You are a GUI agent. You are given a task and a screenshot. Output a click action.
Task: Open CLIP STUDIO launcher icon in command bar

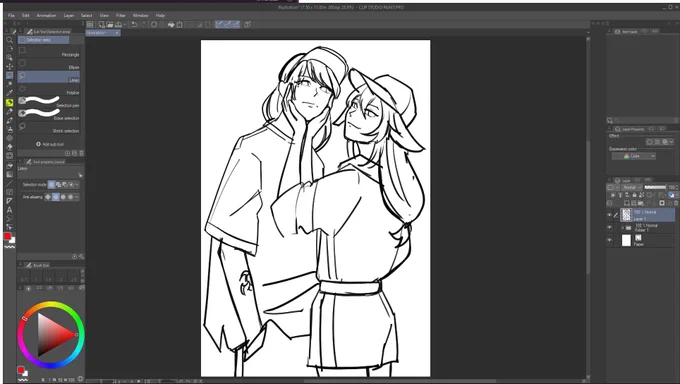point(90,25)
